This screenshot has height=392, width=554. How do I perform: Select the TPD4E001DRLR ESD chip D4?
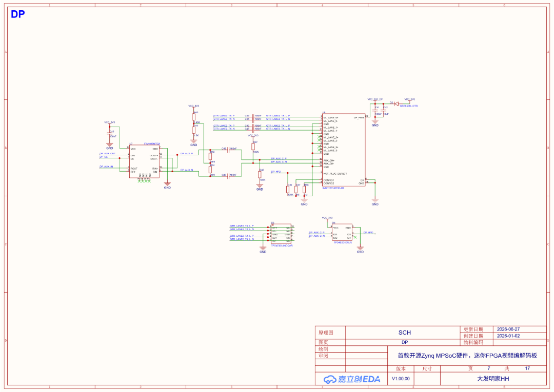[x=342, y=233]
